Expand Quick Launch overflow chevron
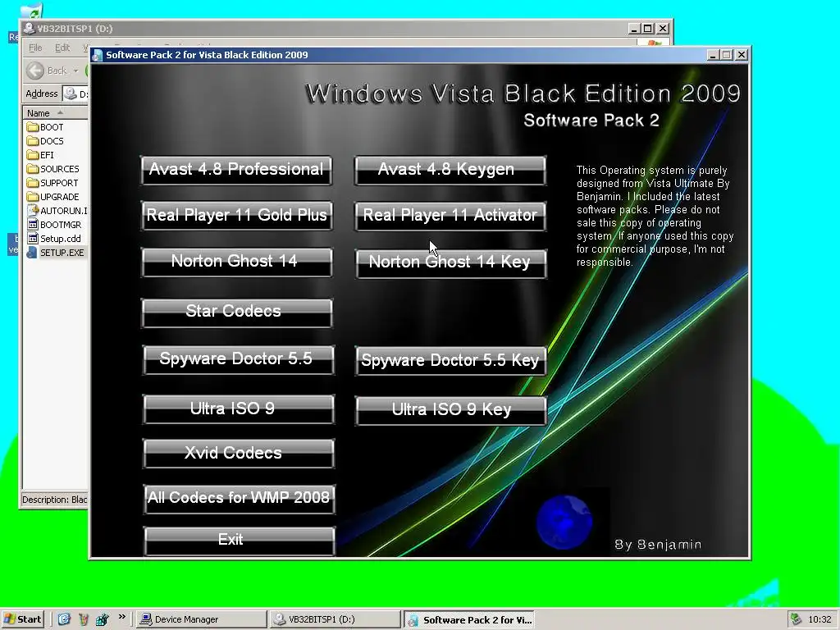The width and height of the screenshot is (840, 630). tap(121, 617)
